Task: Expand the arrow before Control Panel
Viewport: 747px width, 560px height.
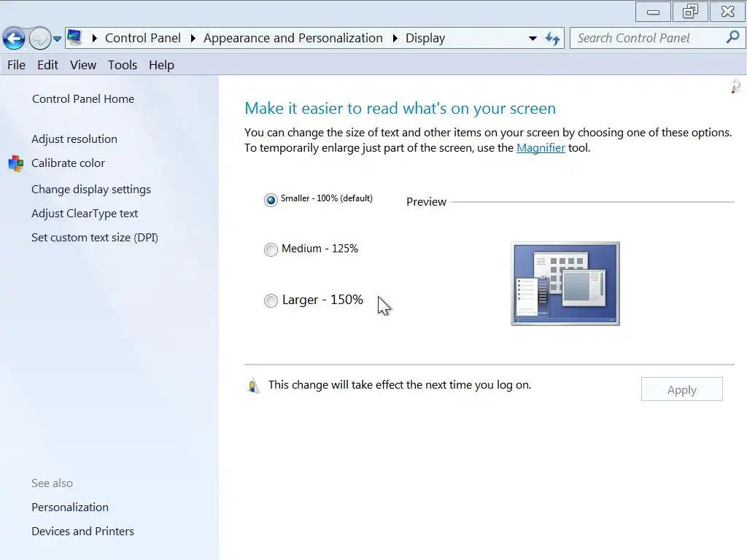Action: click(94, 38)
